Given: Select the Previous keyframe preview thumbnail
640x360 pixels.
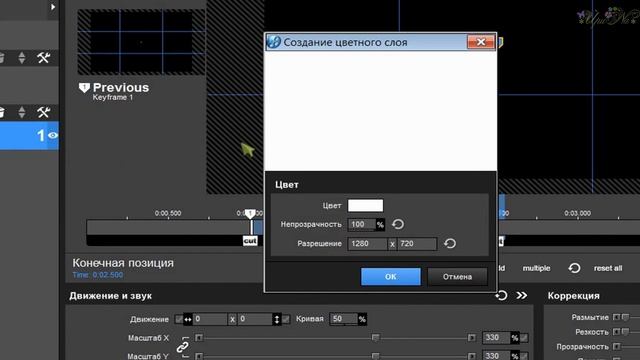Looking at the screenshot, I should coord(141,42).
